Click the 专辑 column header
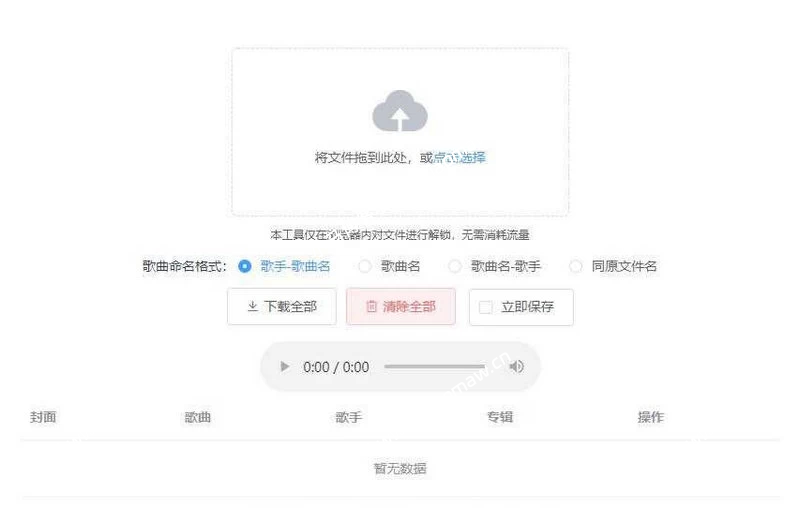This screenshot has width=800, height=508. [x=500, y=417]
